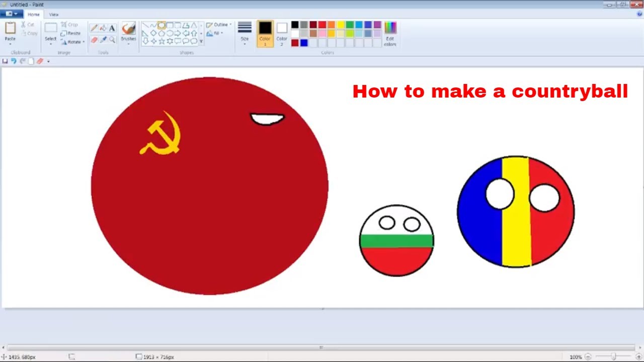
Task: Select the Magnifier tool
Action: [112, 40]
